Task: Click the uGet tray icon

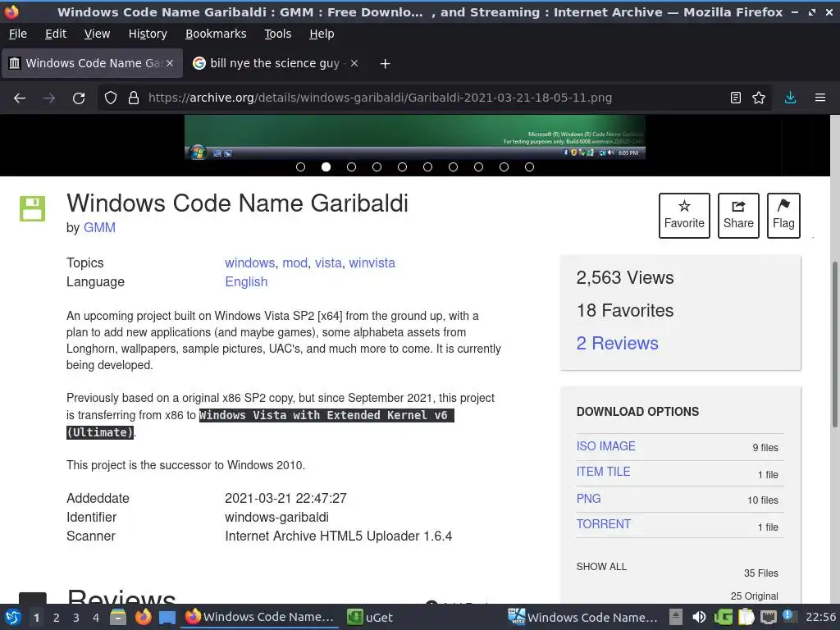Action: tap(723, 618)
